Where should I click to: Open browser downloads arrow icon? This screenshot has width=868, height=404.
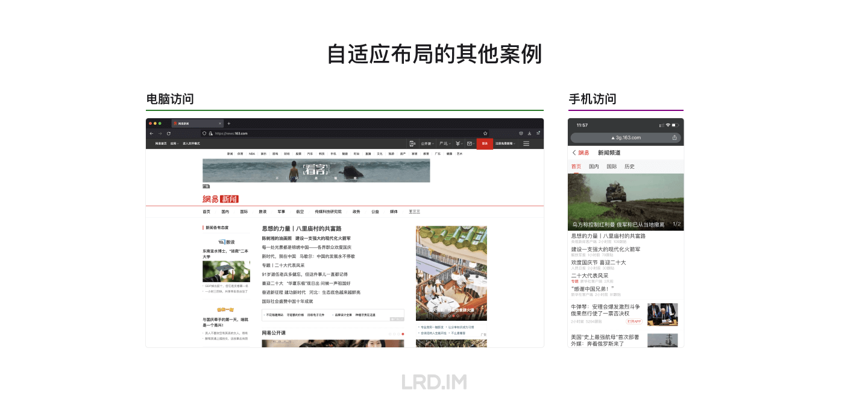tap(529, 133)
